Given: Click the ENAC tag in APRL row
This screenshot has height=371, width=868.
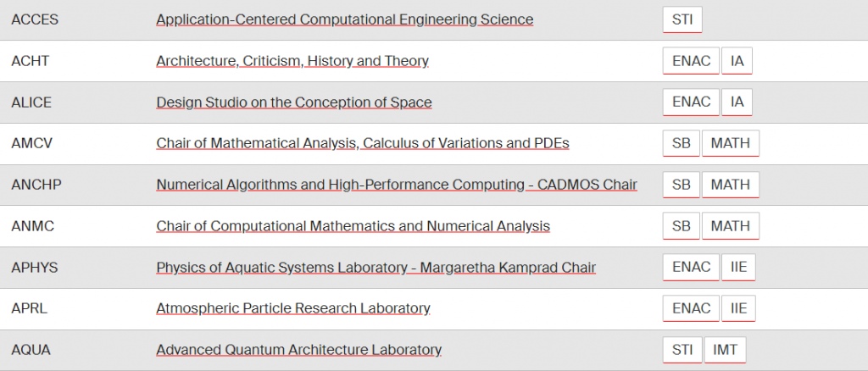Looking at the screenshot, I should tap(691, 308).
